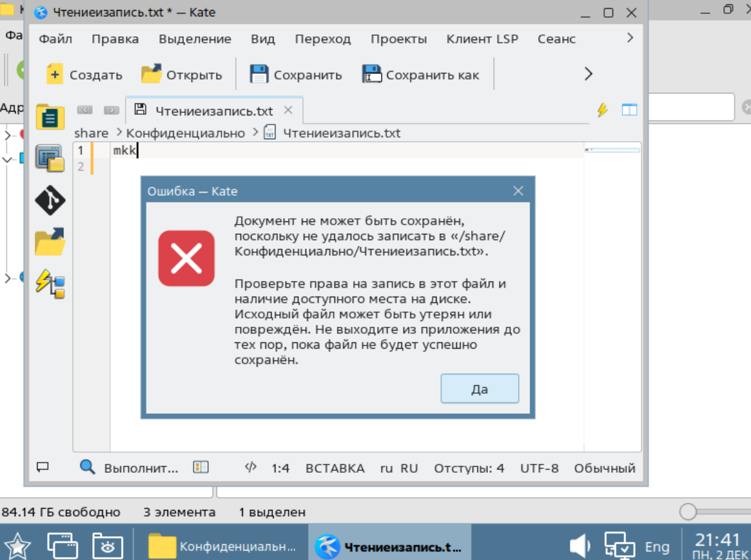Click the split view icon near tabs
751x560 pixels.
tap(629, 110)
